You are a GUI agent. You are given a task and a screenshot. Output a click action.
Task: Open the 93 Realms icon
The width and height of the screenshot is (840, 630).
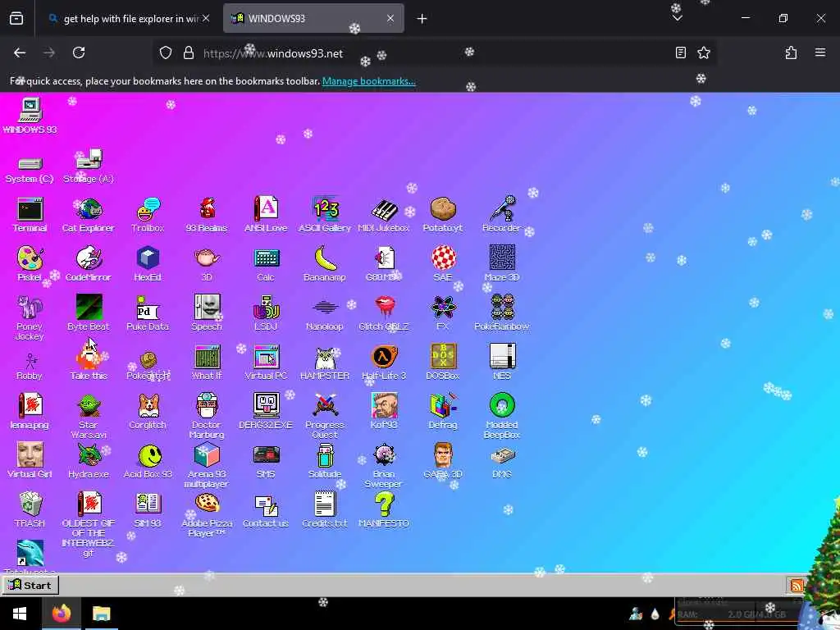(207, 215)
